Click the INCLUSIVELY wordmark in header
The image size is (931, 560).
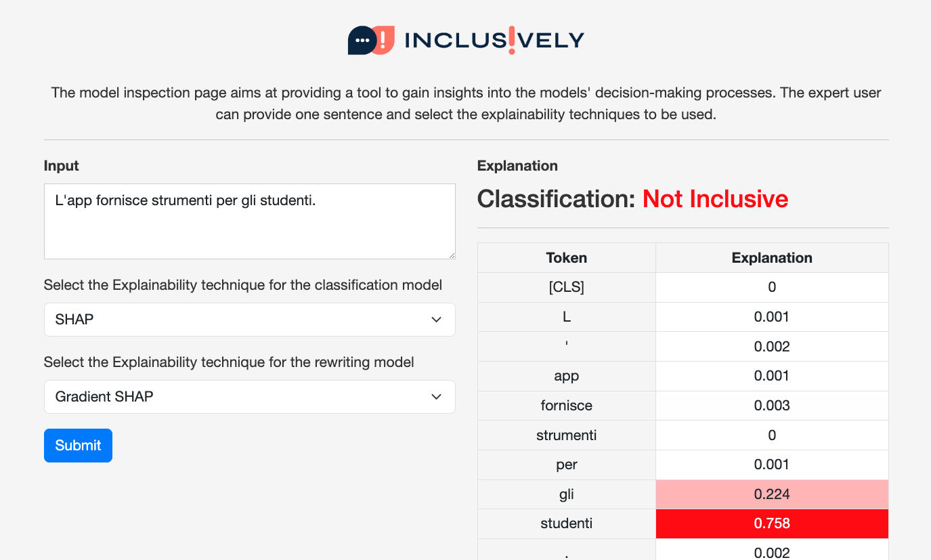click(x=494, y=41)
